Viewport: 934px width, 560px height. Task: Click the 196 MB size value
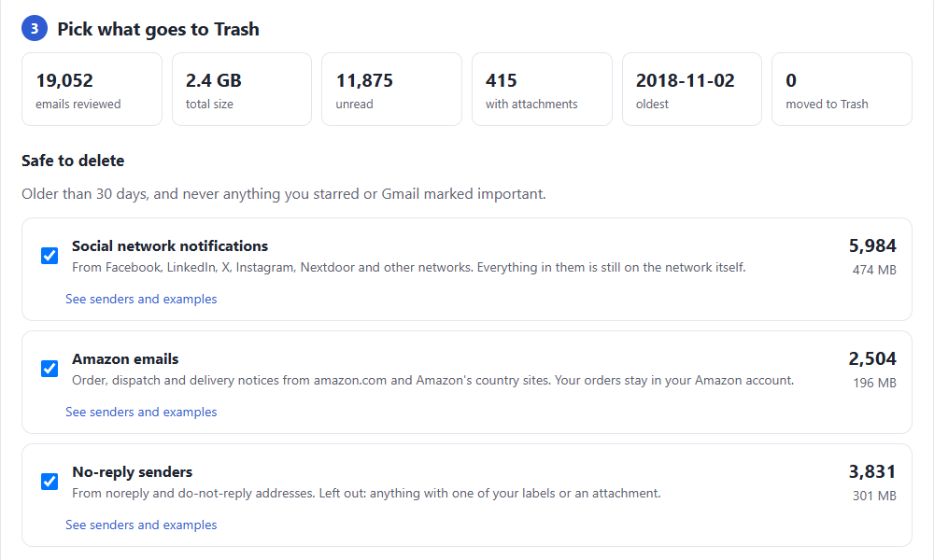pyautogui.click(x=874, y=383)
